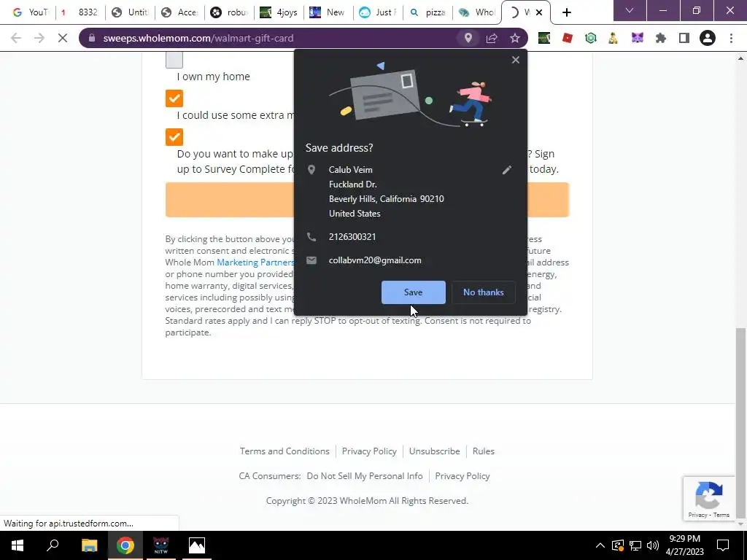Switch to the 4joys tab
This screenshot has height=560, width=747.
pos(279,12)
